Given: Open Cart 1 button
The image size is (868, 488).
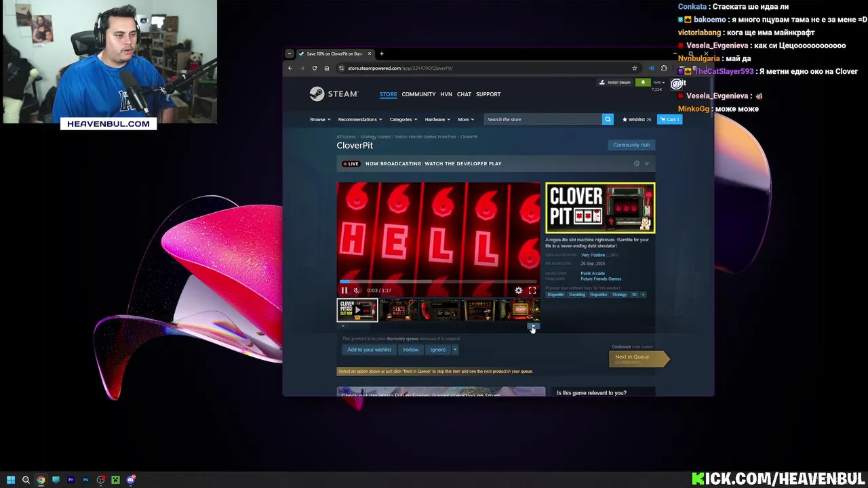Looking at the screenshot, I should tap(671, 119).
